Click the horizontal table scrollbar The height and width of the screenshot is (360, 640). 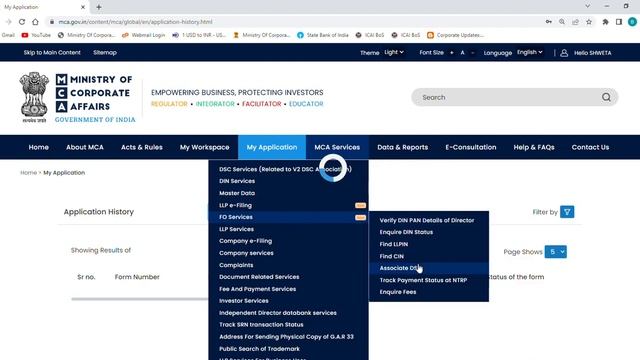click(140, 299)
